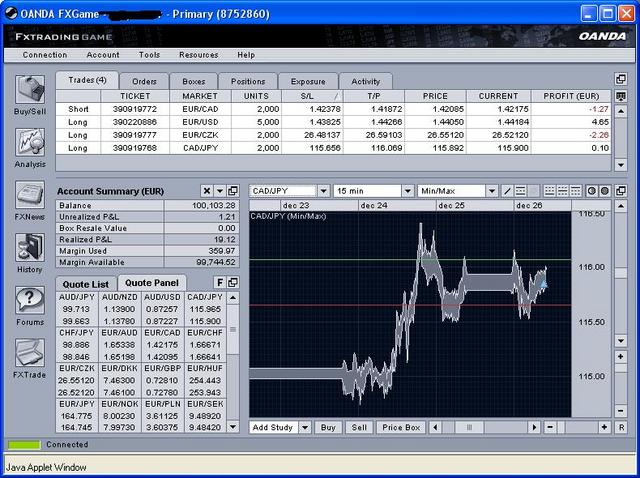Open the Tools menu
The image size is (640, 478).
pos(149,55)
